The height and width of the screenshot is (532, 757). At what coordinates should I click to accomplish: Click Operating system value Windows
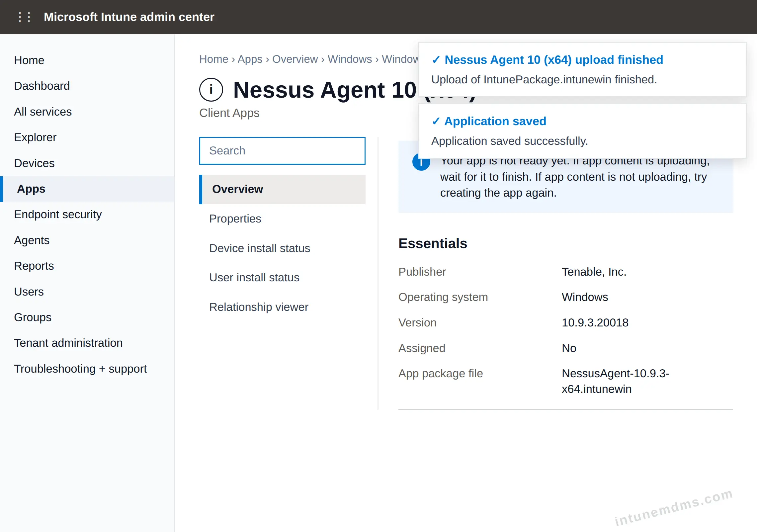coord(585,297)
